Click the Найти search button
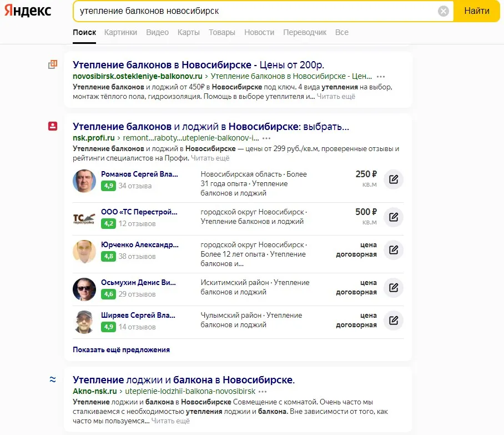The width and height of the screenshot is (504, 435). pos(477,11)
